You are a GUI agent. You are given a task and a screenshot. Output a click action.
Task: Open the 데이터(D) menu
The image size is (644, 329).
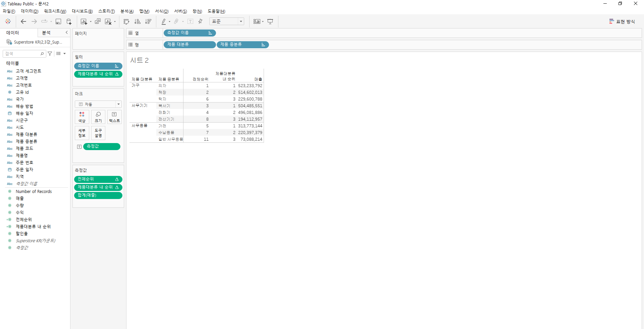coord(30,11)
